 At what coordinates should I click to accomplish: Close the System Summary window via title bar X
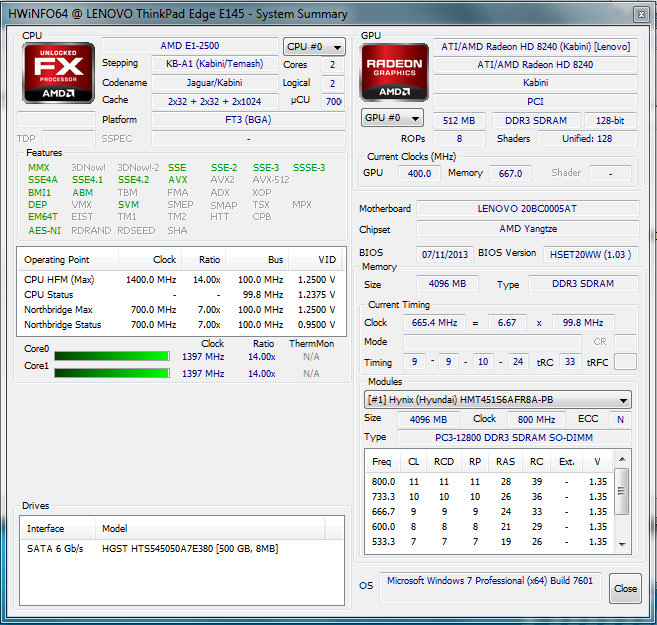point(641,15)
